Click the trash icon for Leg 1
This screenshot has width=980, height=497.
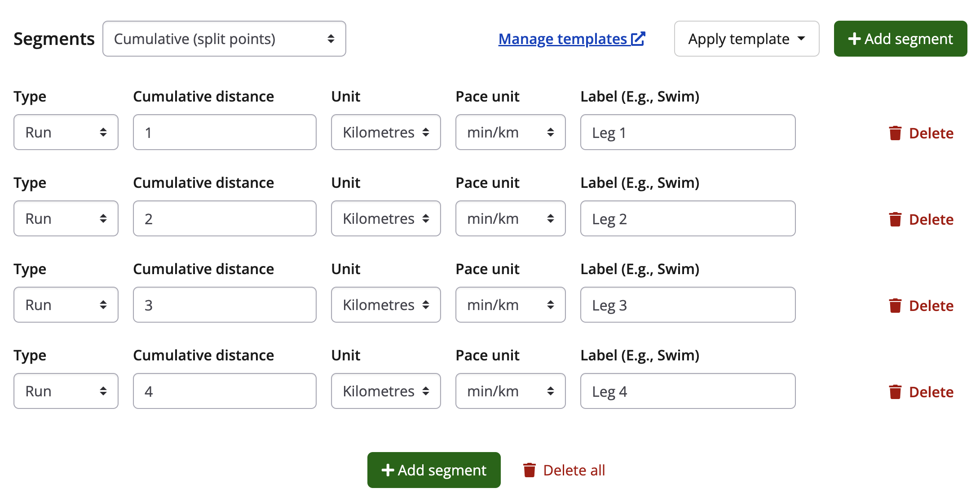895,133
